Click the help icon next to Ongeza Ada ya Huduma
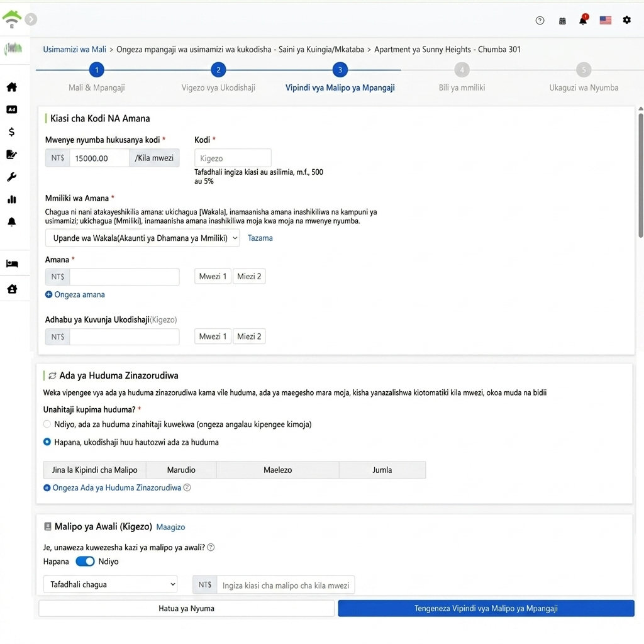 point(187,487)
